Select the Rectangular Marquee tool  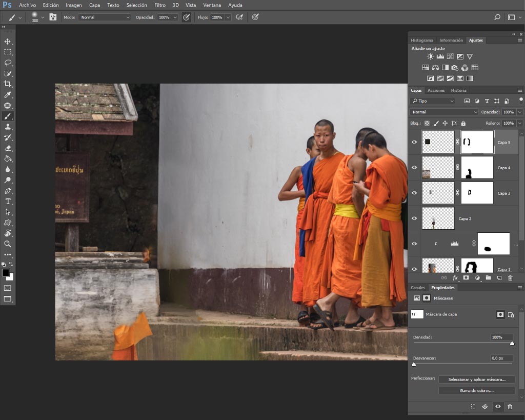coord(7,52)
